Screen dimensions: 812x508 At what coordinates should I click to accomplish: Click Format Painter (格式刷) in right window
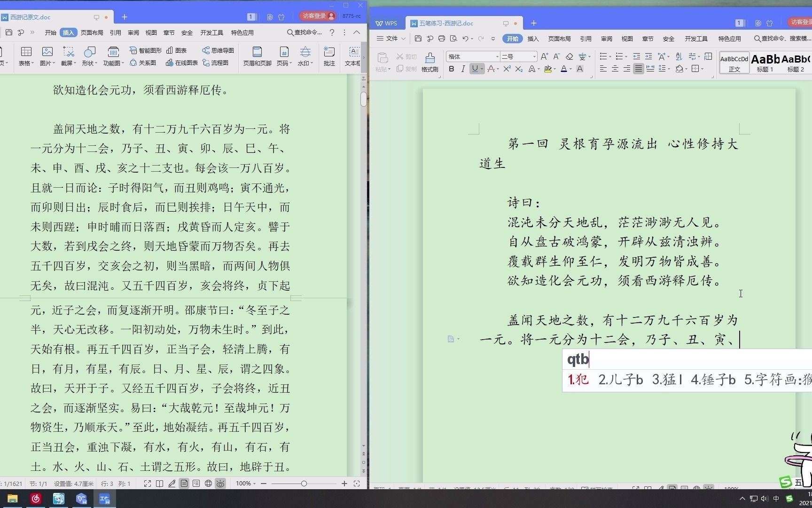click(x=429, y=62)
